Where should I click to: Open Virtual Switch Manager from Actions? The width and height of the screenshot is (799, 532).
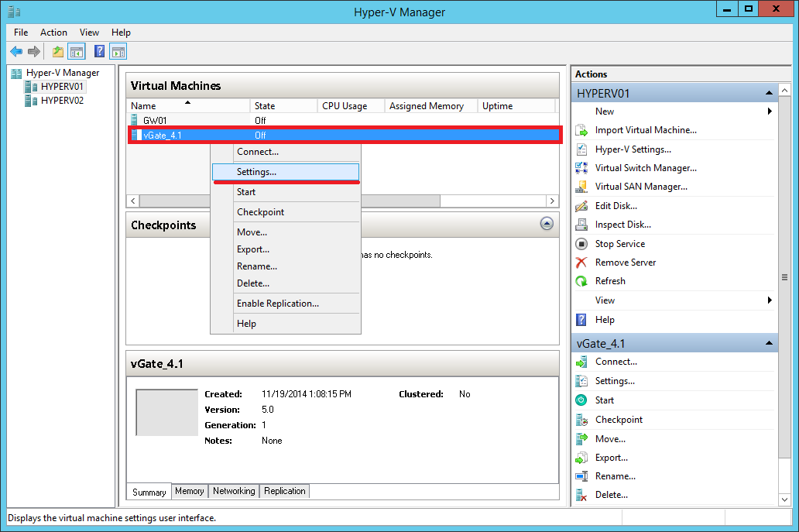(x=646, y=167)
